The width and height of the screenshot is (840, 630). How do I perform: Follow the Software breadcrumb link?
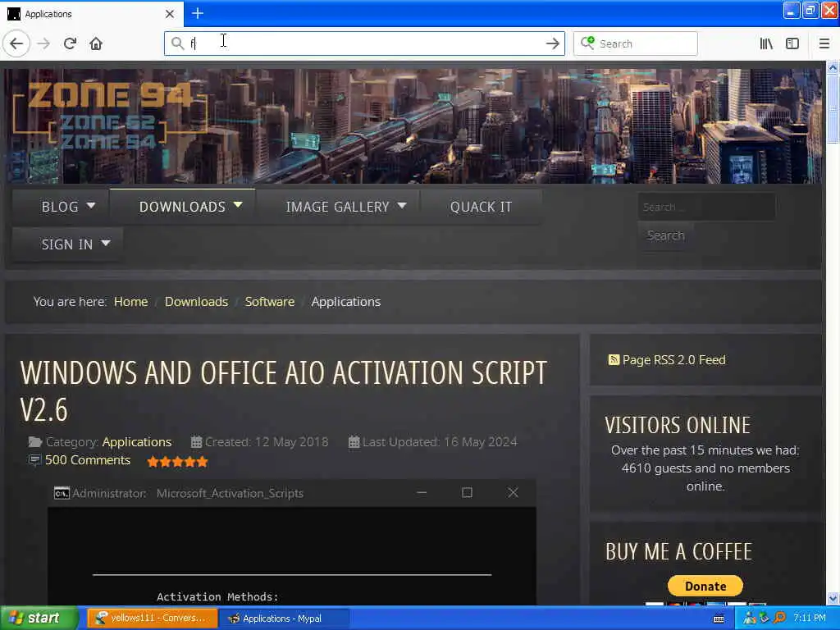[269, 302]
